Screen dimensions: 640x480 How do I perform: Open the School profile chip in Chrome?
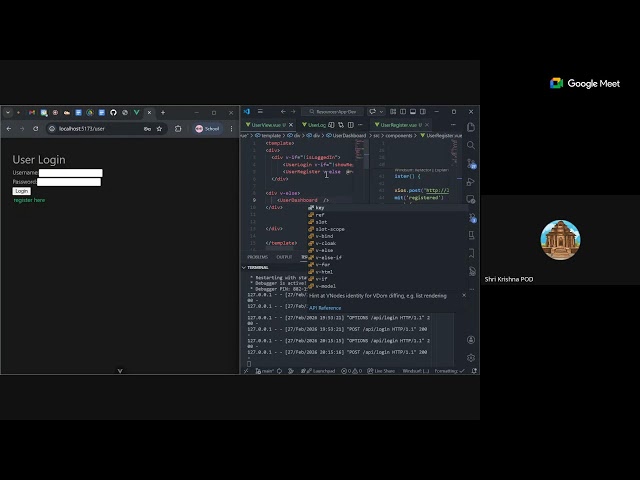click(208, 129)
